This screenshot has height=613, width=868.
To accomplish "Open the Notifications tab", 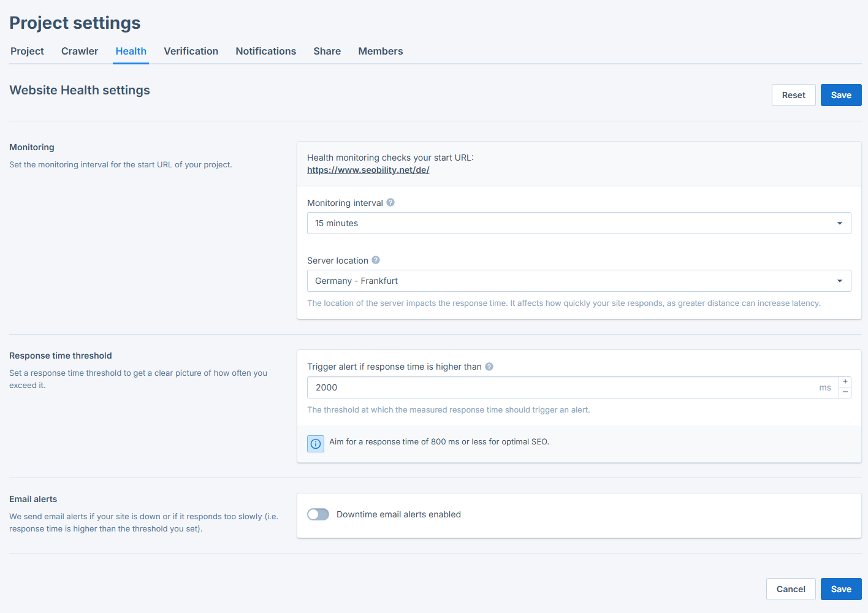I will [x=265, y=51].
